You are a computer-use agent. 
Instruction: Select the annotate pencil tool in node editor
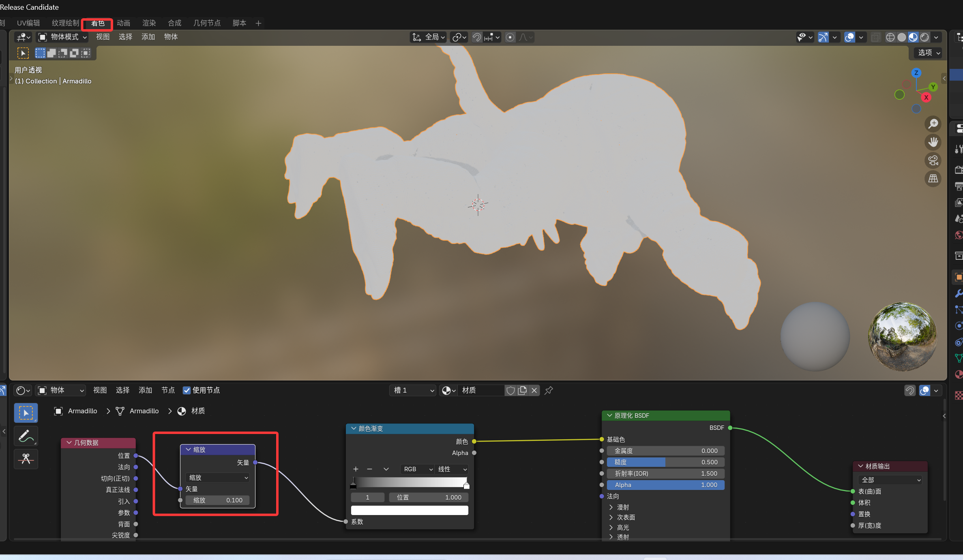tap(26, 436)
